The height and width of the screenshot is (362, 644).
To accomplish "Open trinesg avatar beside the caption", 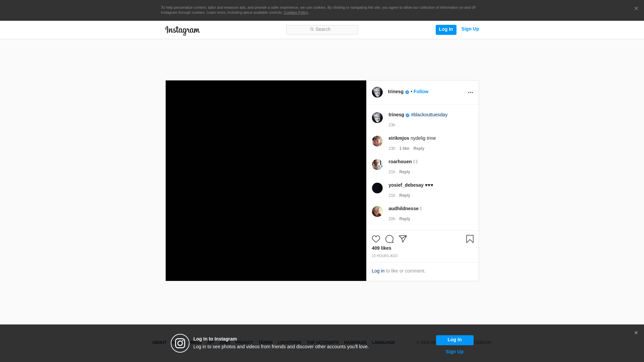I will point(377,118).
